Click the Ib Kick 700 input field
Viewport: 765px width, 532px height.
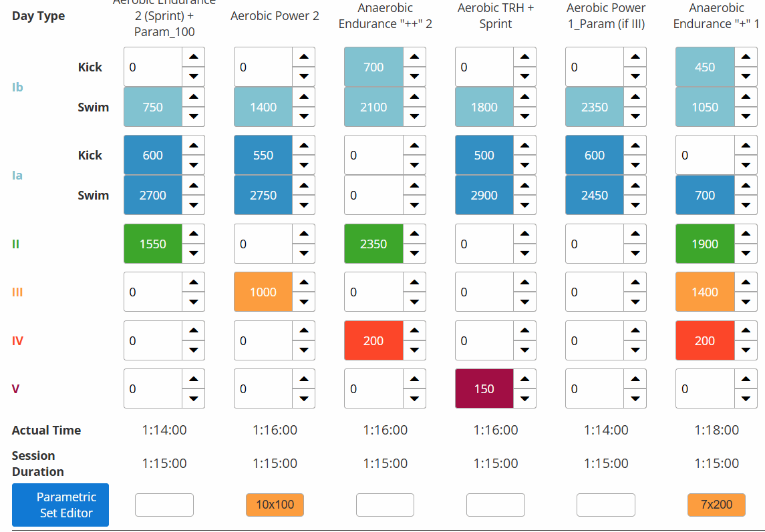(373, 67)
